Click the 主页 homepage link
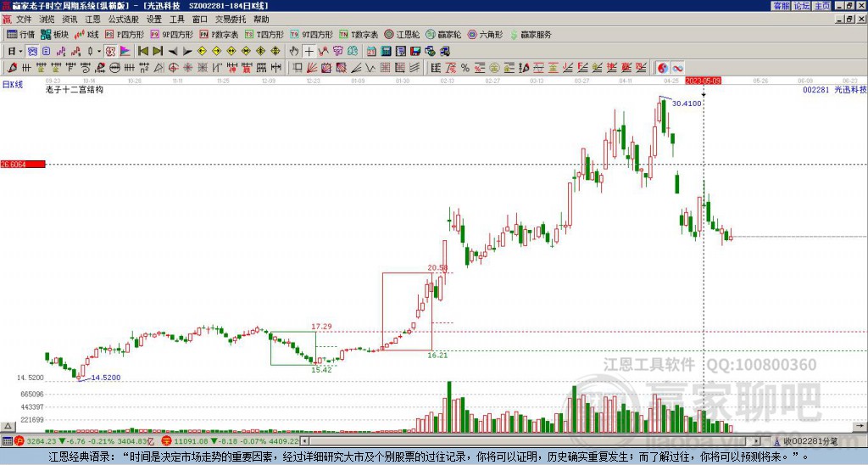The image size is (868, 465). pyautogui.click(x=822, y=6)
